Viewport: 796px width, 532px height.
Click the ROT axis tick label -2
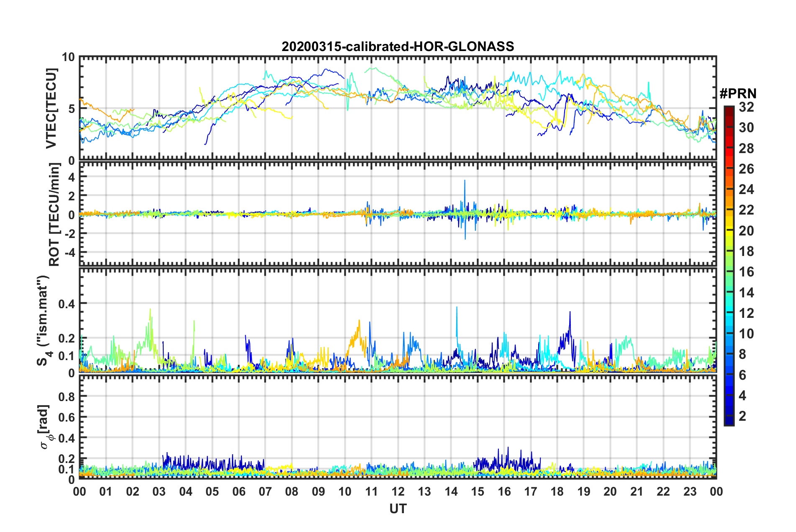pos(69,234)
